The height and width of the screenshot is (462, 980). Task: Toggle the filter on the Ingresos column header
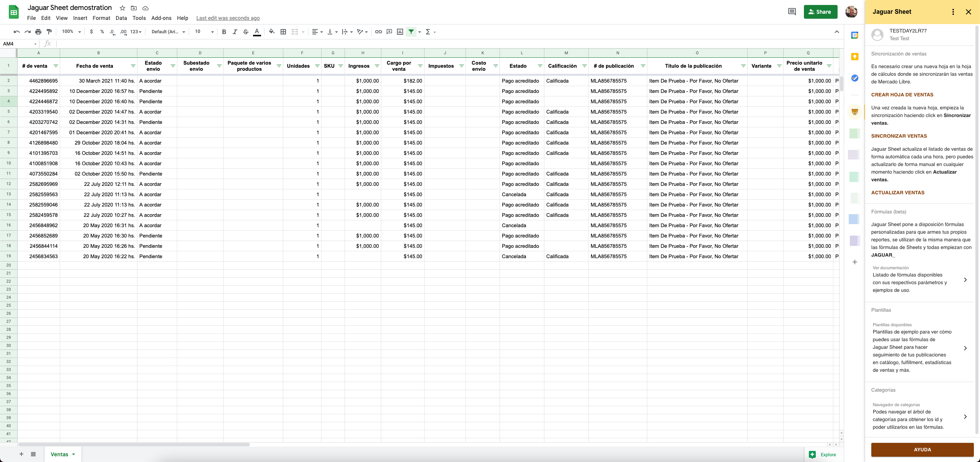377,66
